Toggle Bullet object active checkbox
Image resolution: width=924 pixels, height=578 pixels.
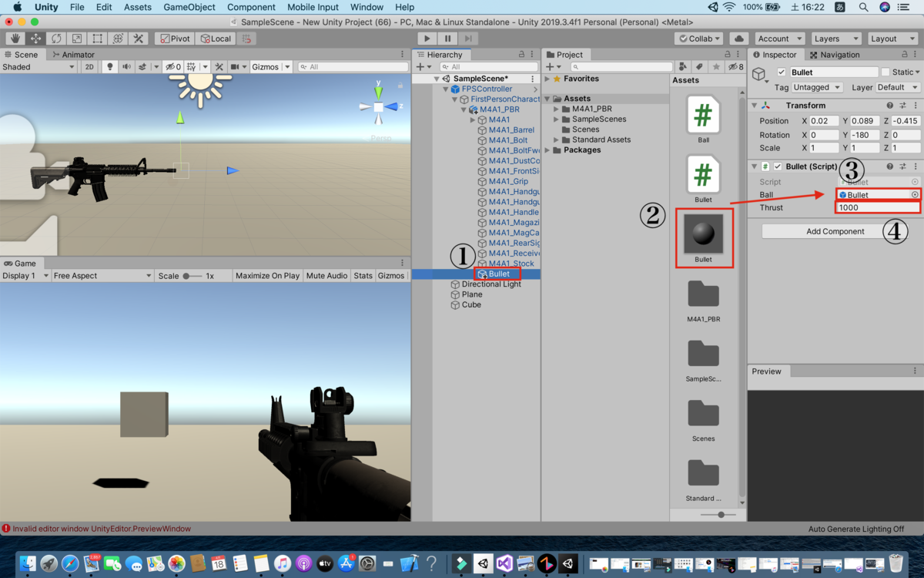(x=782, y=72)
